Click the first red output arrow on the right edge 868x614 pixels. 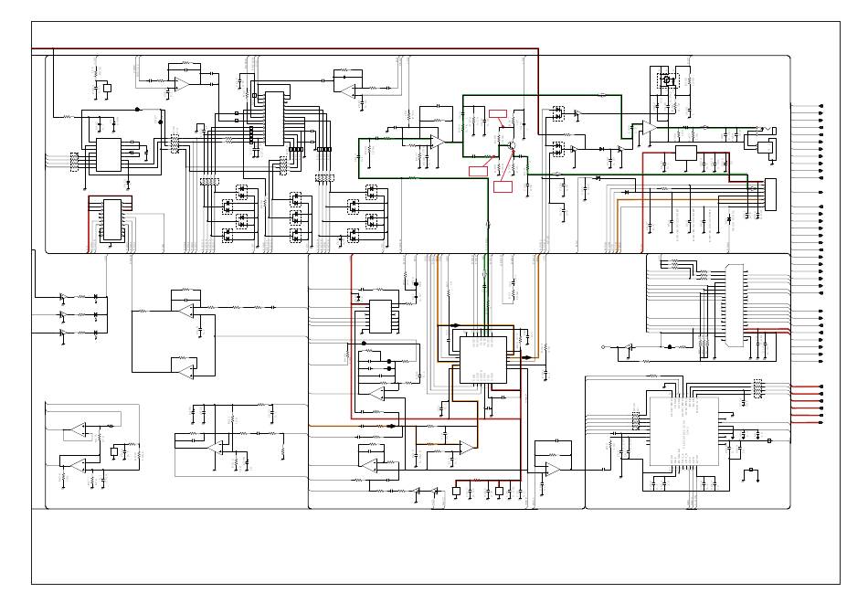click(821, 386)
